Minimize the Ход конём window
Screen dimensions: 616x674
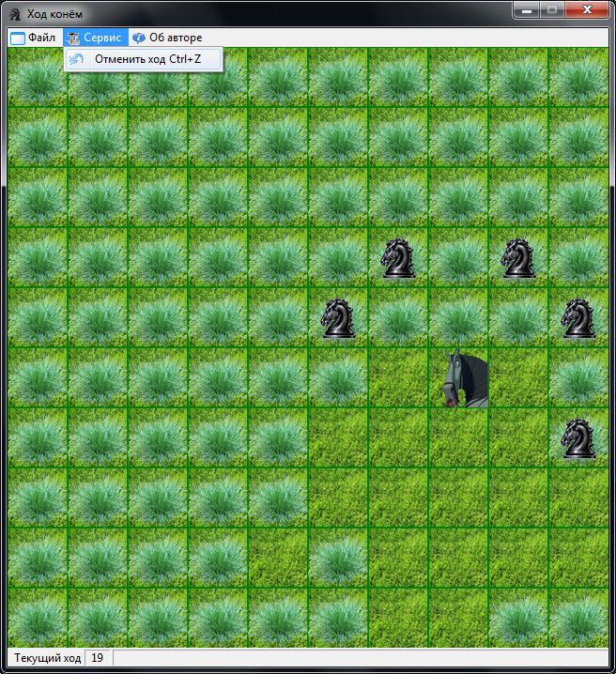pyautogui.click(x=527, y=10)
